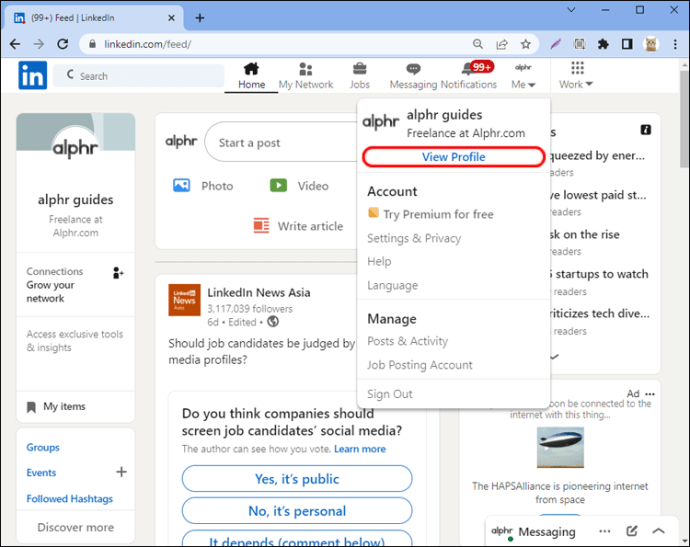Open Settings & Privacy
The image size is (690, 547).
[x=414, y=238]
